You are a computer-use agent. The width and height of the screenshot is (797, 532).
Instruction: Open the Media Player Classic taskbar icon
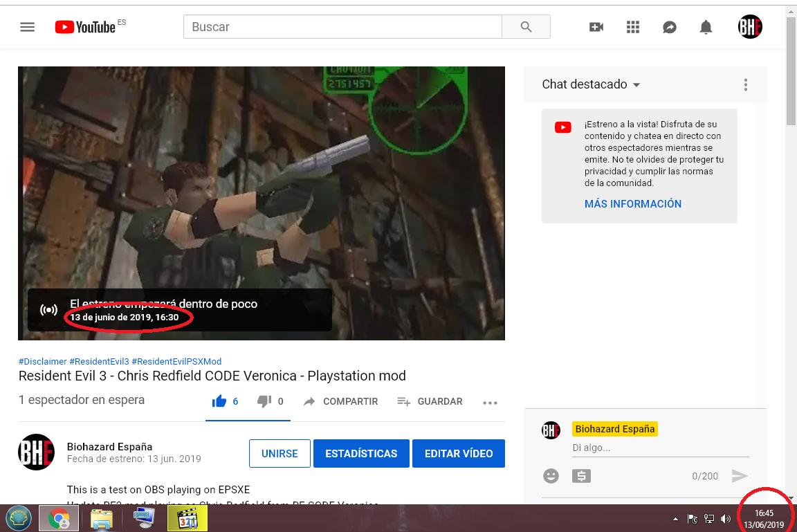[187, 519]
